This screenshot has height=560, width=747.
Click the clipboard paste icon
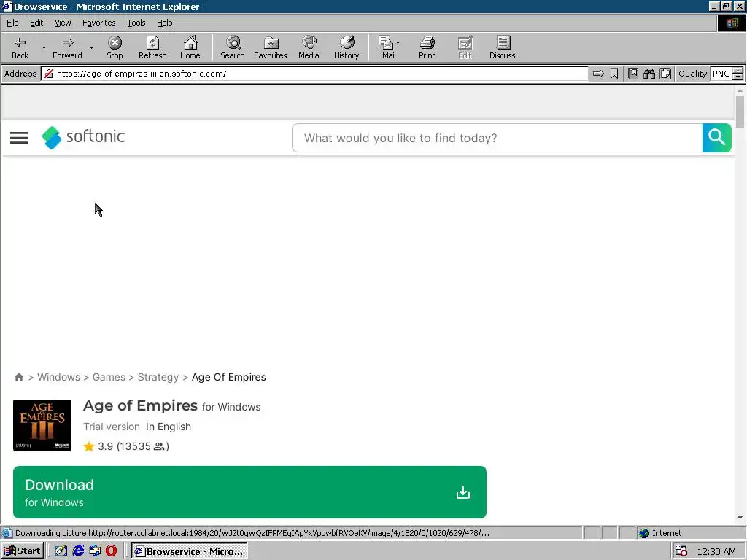click(665, 74)
